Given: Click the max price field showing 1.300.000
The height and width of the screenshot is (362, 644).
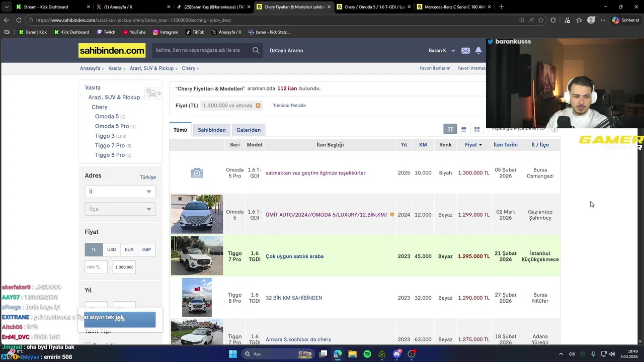Looking at the screenshot, I should point(124,267).
